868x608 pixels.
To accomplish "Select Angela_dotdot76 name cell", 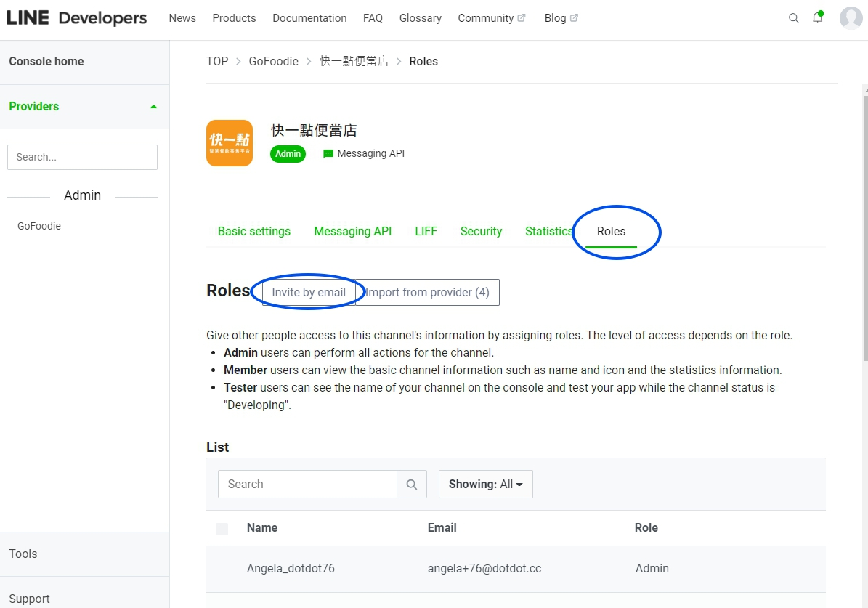I will [291, 568].
